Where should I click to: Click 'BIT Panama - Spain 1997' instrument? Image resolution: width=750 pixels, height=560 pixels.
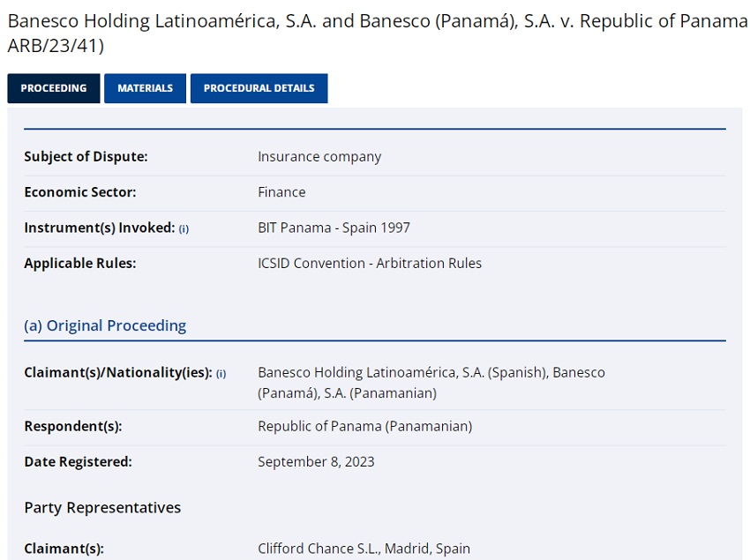334,228
